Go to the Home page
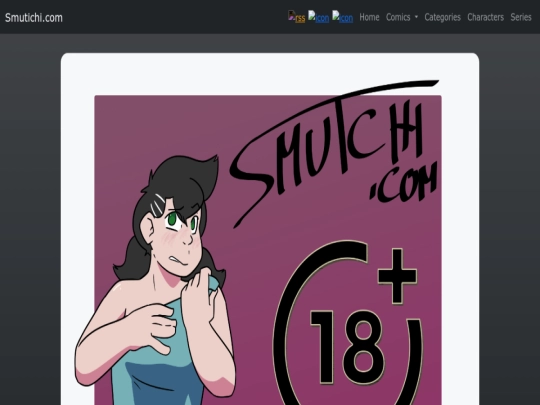This screenshot has height=405, width=540. (x=369, y=17)
